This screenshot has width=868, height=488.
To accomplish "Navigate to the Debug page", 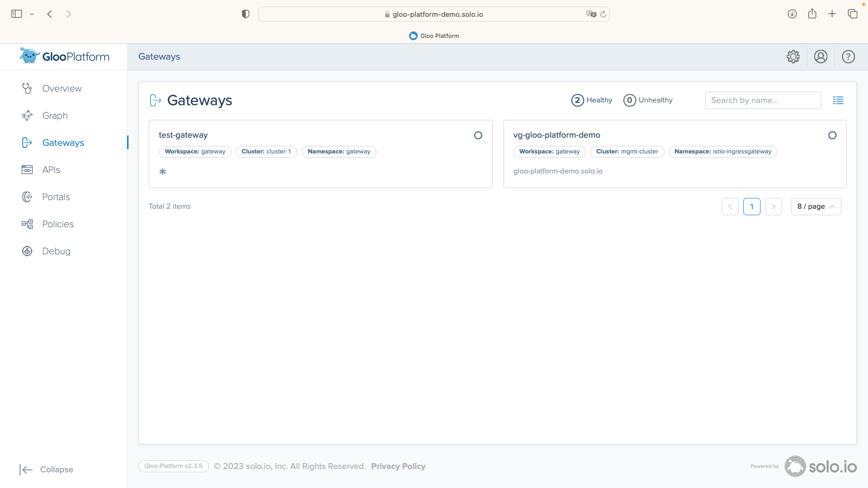I will (x=56, y=251).
